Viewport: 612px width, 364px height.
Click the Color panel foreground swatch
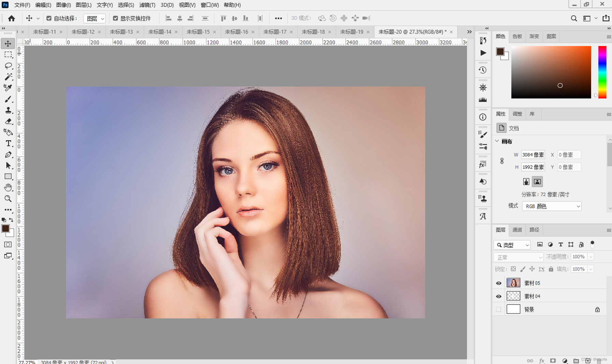coord(500,51)
